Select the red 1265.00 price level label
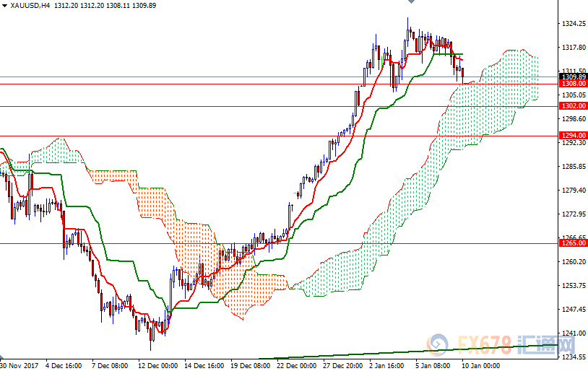The width and height of the screenshot is (588, 371). 572,243
